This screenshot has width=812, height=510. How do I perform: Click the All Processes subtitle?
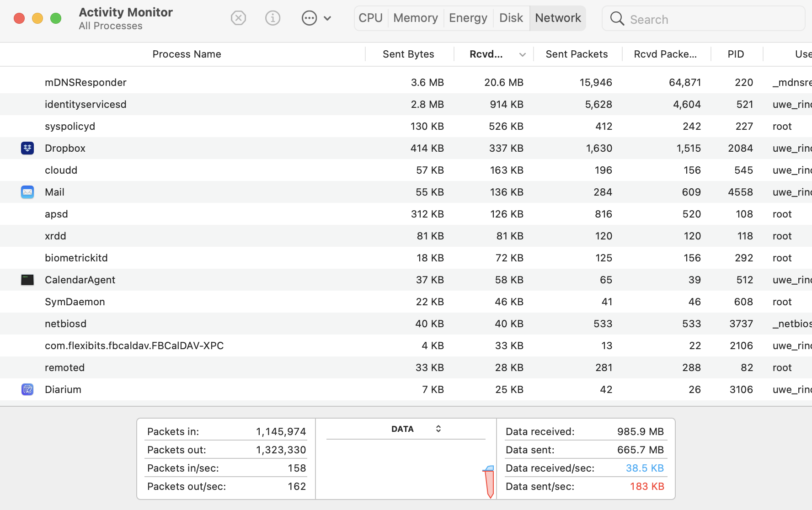pos(111,26)
